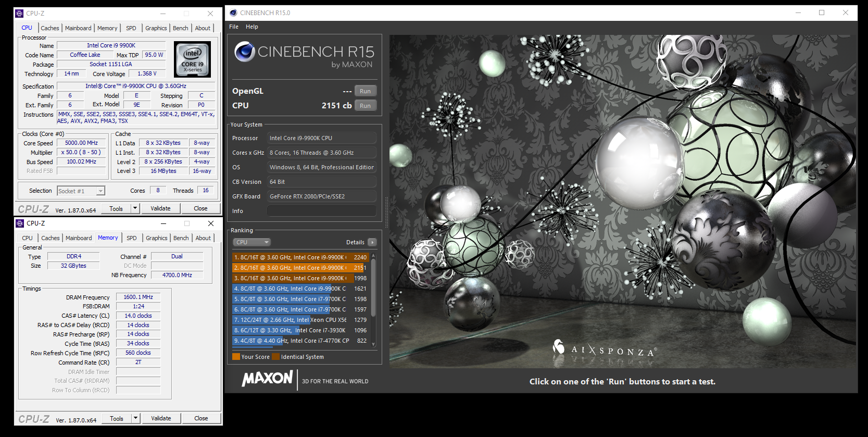Viewport: 868px width, 437px height.
Task: Select ranking row 3 with score 1998
Action: (x=300, y=278)
